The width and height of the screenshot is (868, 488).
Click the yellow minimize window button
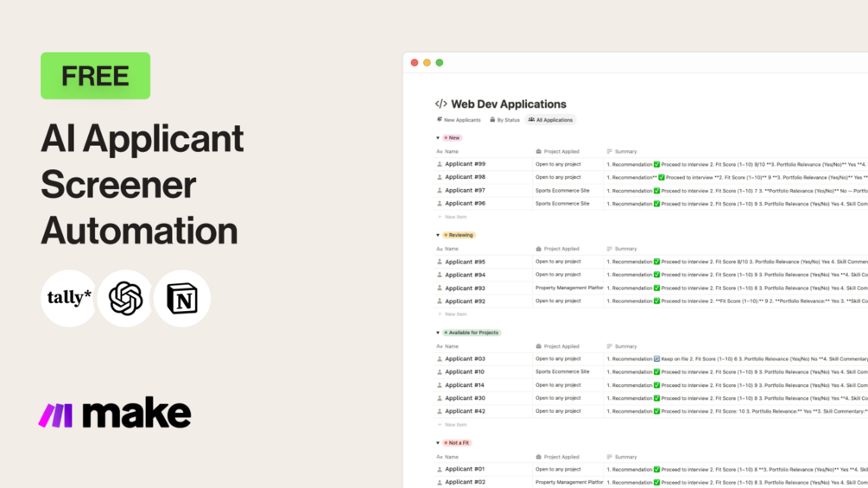pos(427,62)
